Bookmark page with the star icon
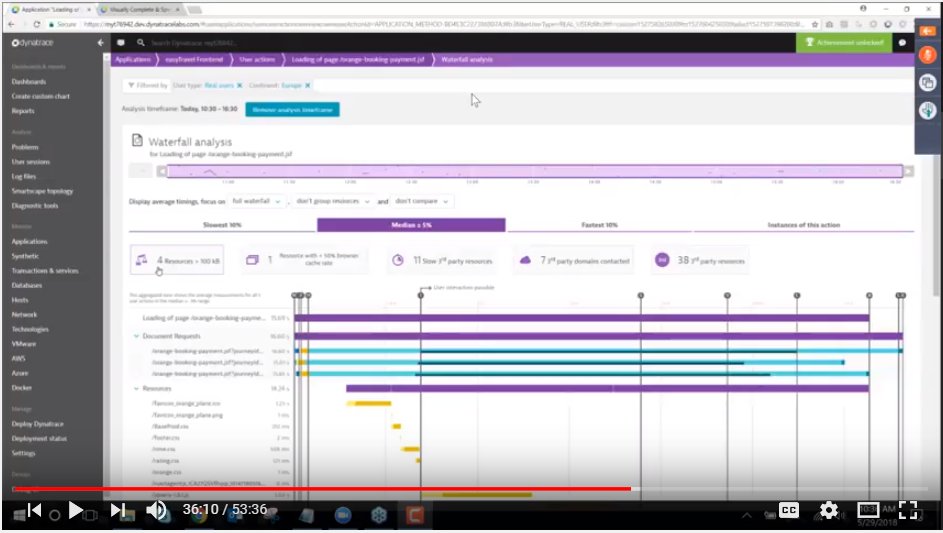 point(815,24)
